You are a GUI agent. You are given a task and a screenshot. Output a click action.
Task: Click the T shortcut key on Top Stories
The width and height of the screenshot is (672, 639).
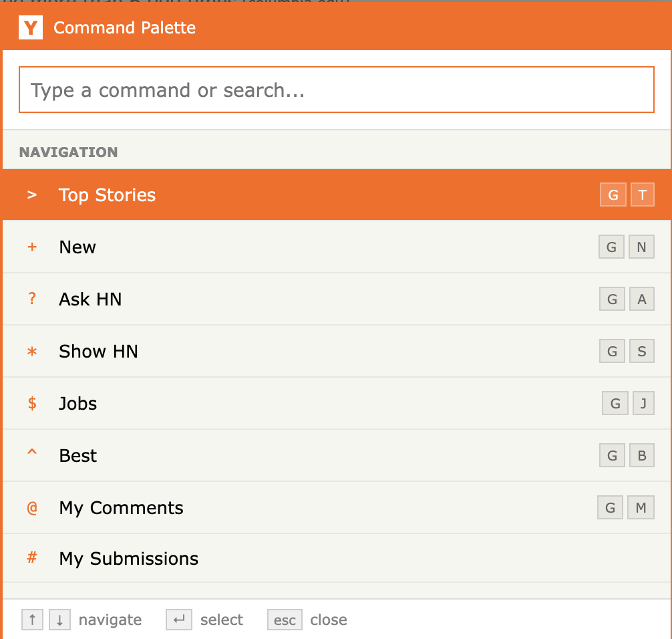[643, 195]
